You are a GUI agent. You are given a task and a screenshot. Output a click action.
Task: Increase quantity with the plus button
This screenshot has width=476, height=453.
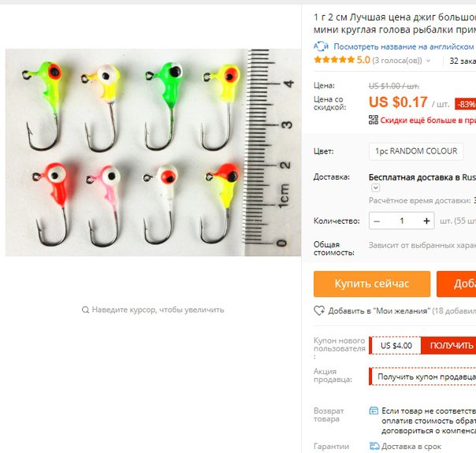426,221
